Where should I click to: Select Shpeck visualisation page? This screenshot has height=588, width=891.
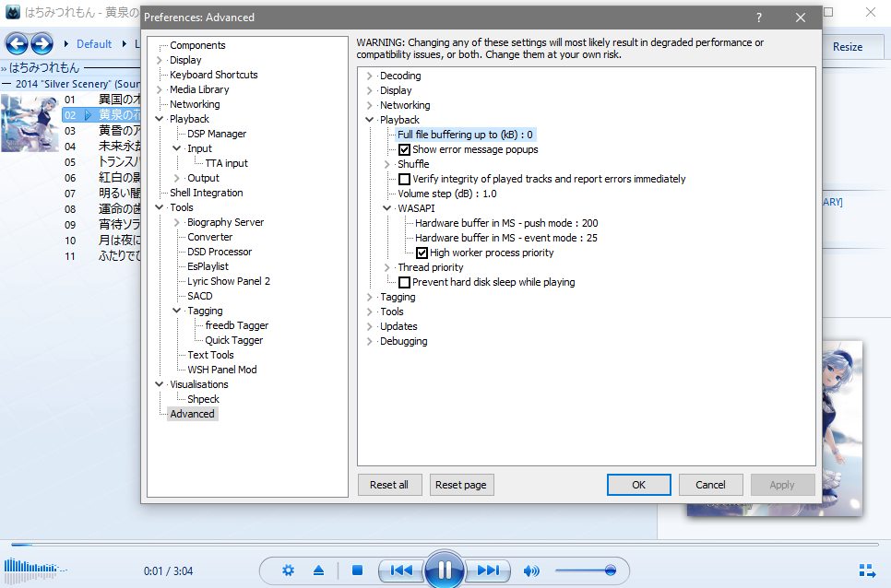coord(203,400)
